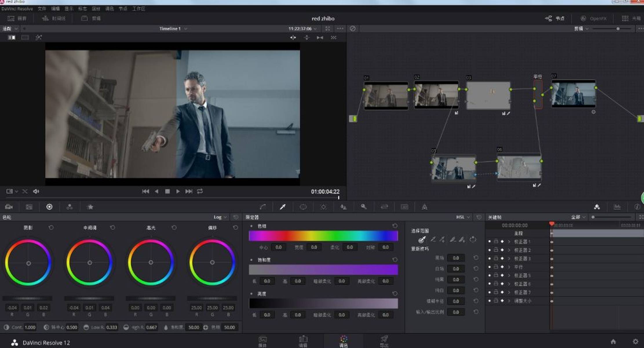Select the Qualifier eyedropper palette
644x348 pixels.
(x=283, y=207)
